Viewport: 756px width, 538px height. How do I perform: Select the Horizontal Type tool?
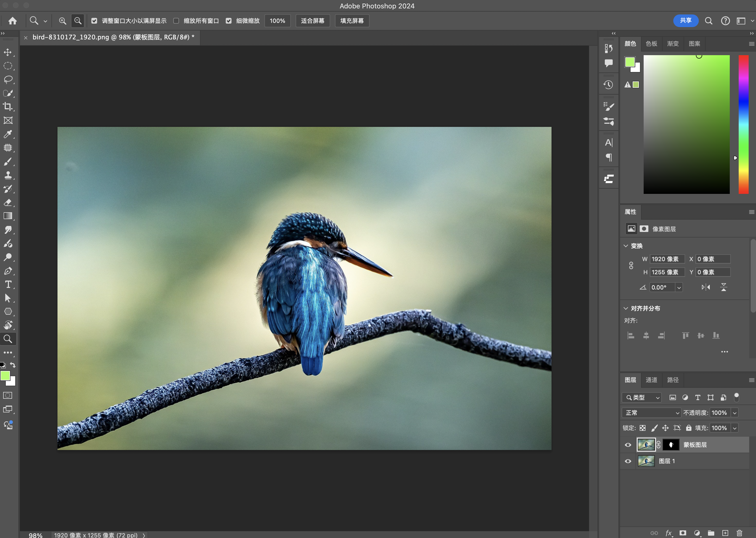click(8, 284)
